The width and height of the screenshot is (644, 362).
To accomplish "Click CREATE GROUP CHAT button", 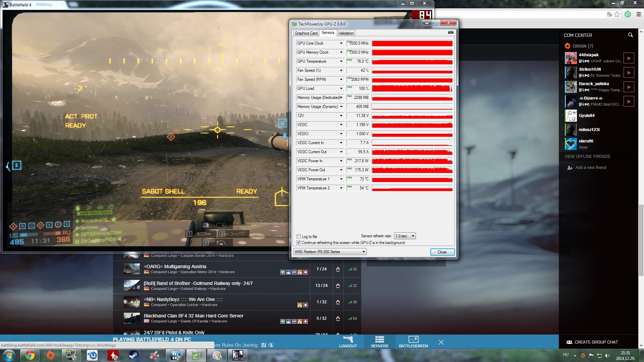I will point(592,342).
